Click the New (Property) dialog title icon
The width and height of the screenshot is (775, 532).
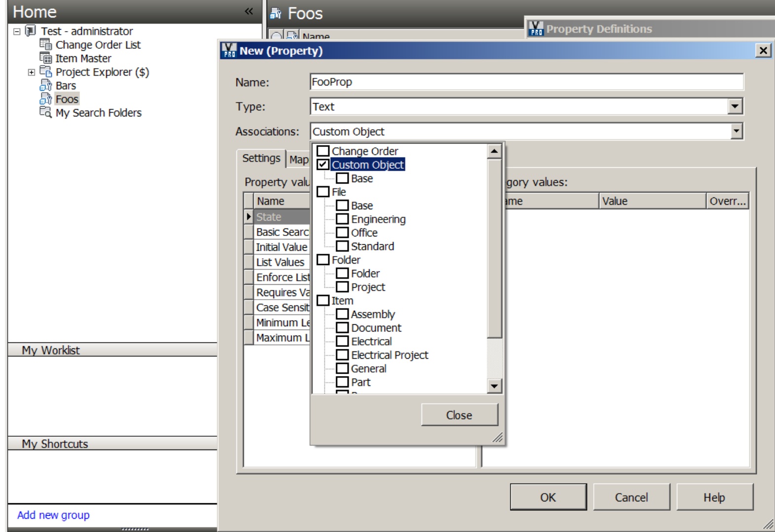[x=229, y=50]
